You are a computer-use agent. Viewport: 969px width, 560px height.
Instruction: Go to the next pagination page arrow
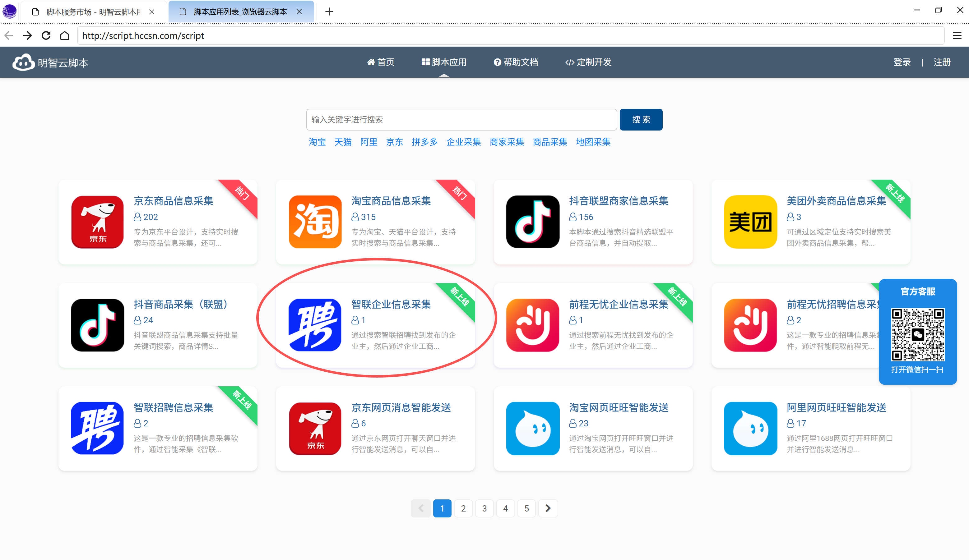pos(548,508)
